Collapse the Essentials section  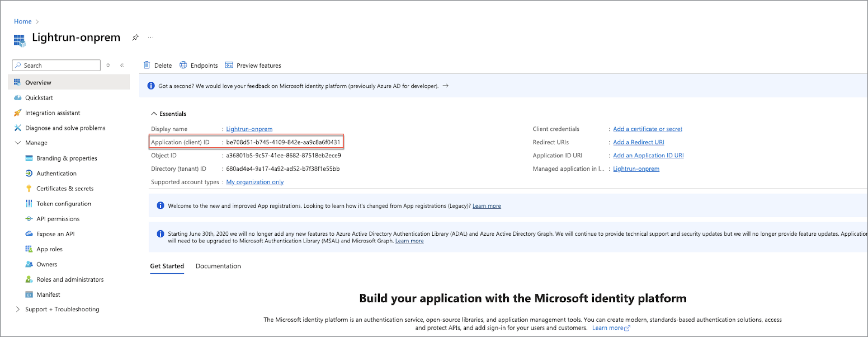pos(154,114)
